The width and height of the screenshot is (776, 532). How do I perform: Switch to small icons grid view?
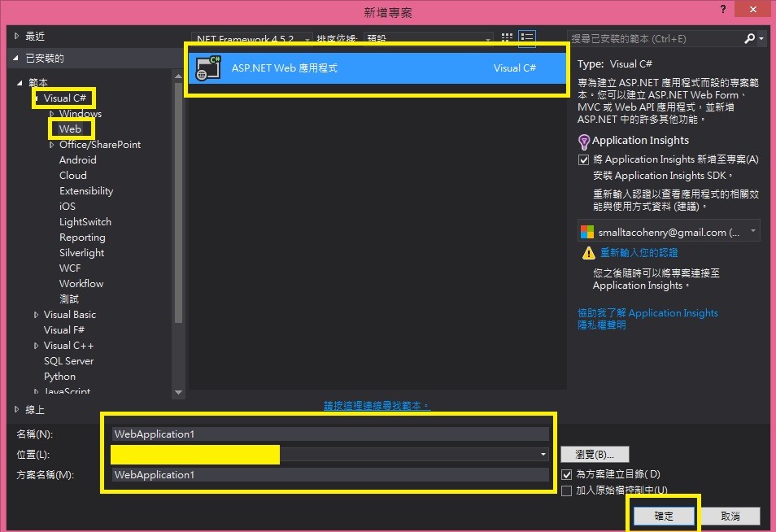(507, 37)
